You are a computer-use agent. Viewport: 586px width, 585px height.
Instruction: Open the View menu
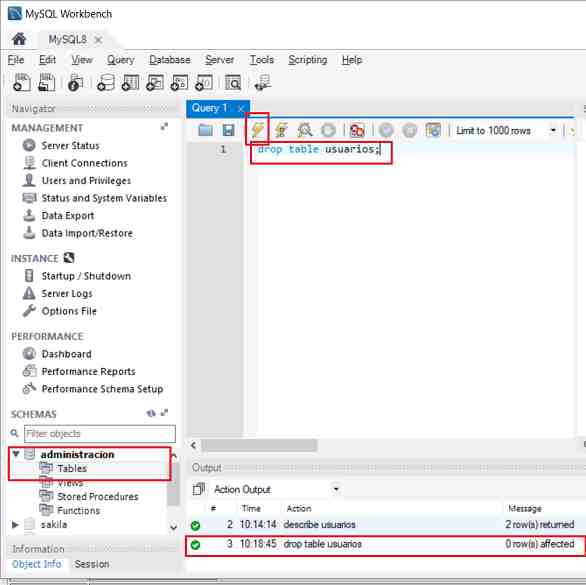82,60
